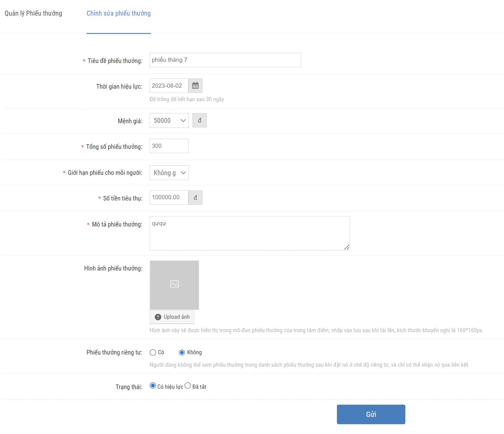Screen dimensions: 504x434
Task: Select 'Có' for private voucher
Action: [x=153, y=353]
